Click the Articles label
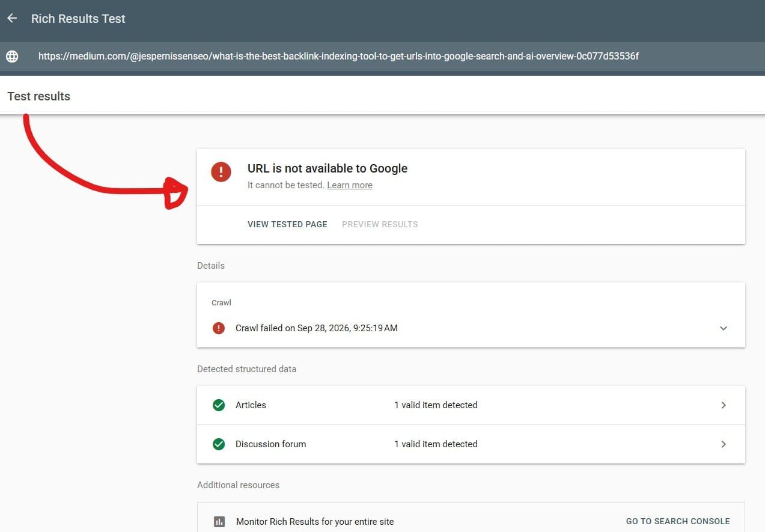The height and width of the screenshot is (532, 765). coord(251,405)
